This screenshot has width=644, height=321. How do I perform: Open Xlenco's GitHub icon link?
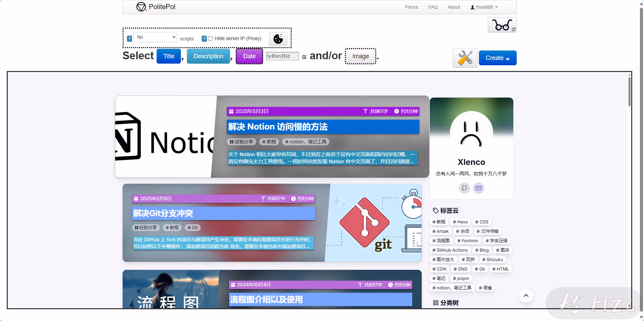pyautogui.click(x=464, y=188)
